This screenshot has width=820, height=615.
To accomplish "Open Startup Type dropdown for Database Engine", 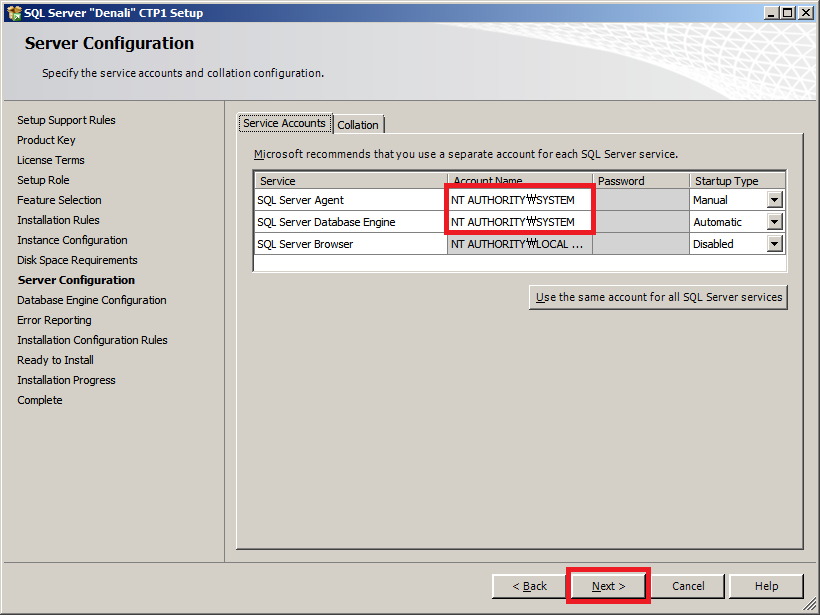I will click(x=775, y=222).
